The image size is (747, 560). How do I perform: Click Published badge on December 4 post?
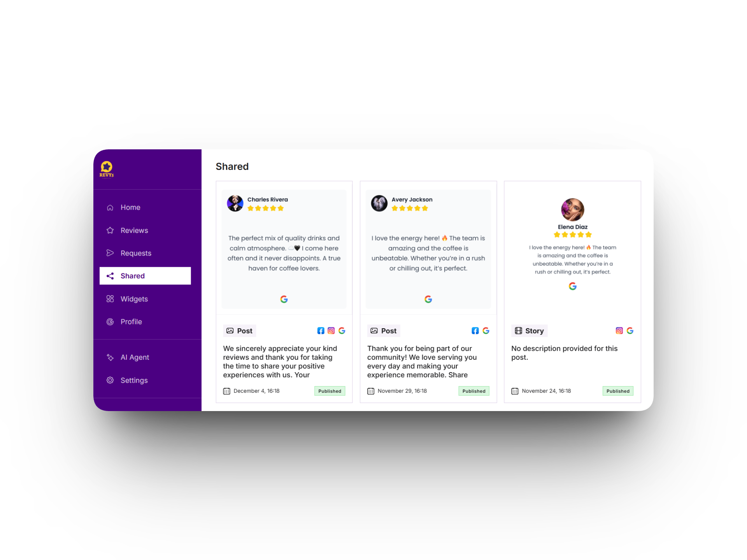(330, 391)
